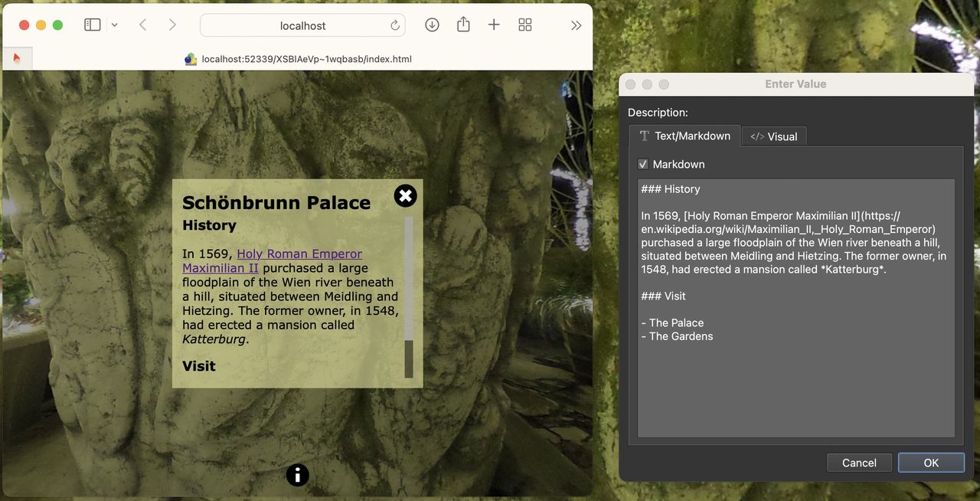Dismiss the Enter Value dialog via Cancel
The image size is (980, 501).
859,463
